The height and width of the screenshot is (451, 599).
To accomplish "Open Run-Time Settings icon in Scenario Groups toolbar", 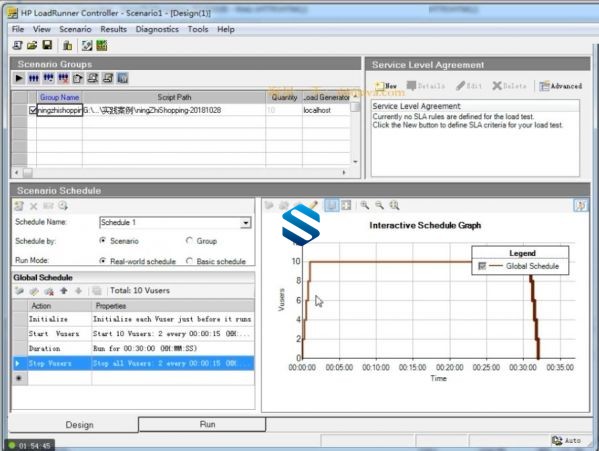I will click(78, 79).
